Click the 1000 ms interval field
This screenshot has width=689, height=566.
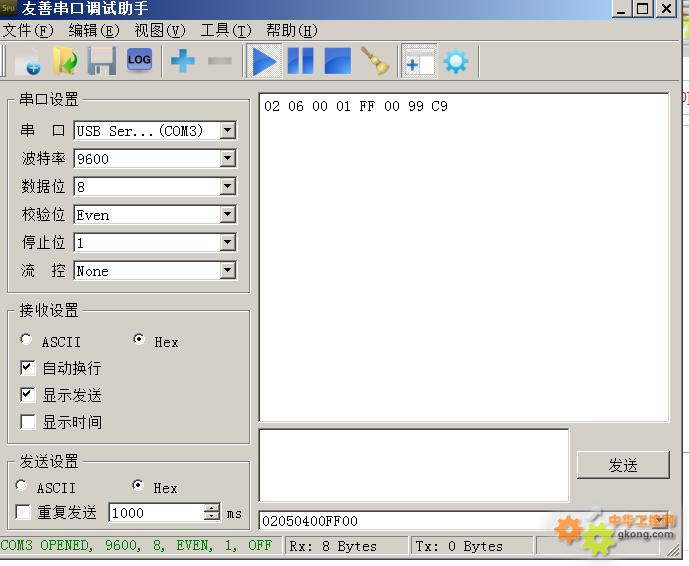coord(156,512)
